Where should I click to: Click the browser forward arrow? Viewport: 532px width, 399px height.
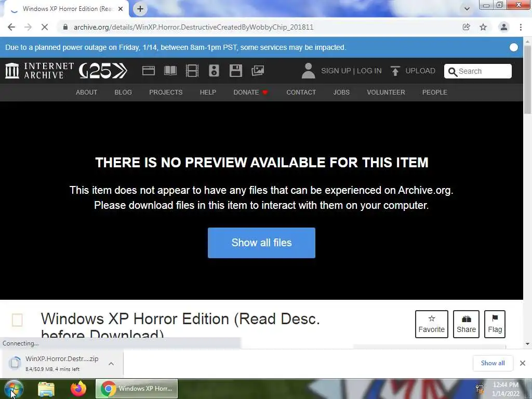pos(28,27)
